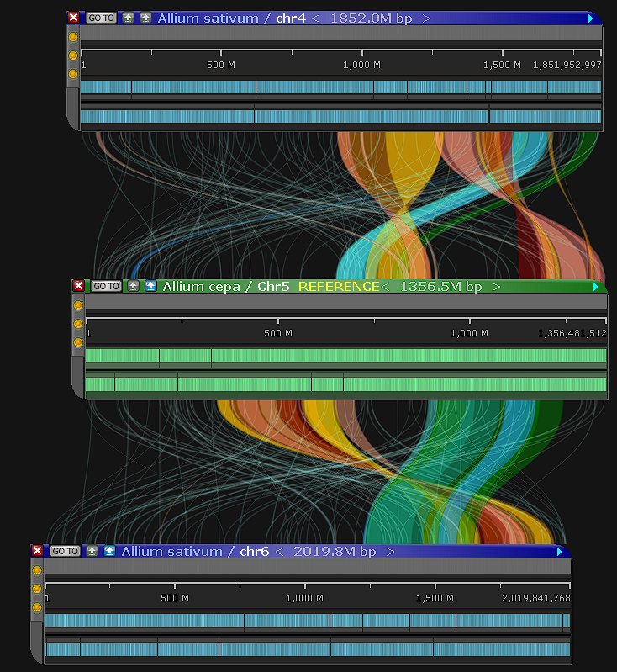Click GO TO button on chr4 panel

point(102,18)
